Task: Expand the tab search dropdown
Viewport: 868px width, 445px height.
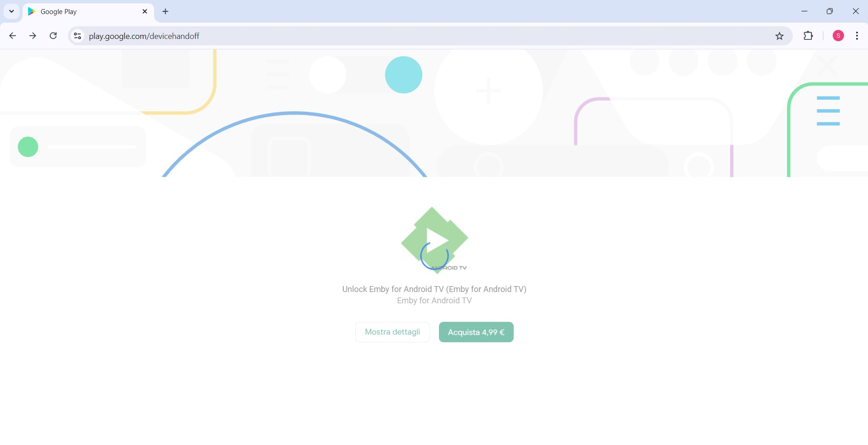Action: point(12,11)
